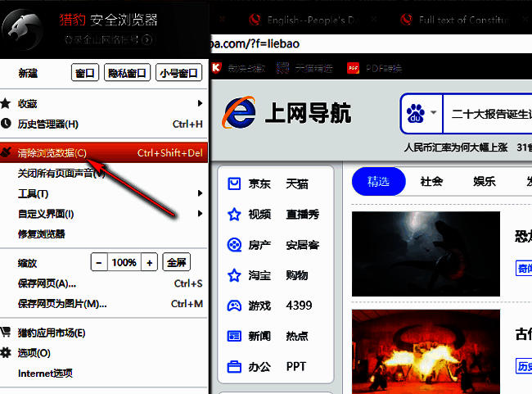Click the 房产 film-reel icon
The height and width of the screenshot is (394, 532).
[234, 244]
